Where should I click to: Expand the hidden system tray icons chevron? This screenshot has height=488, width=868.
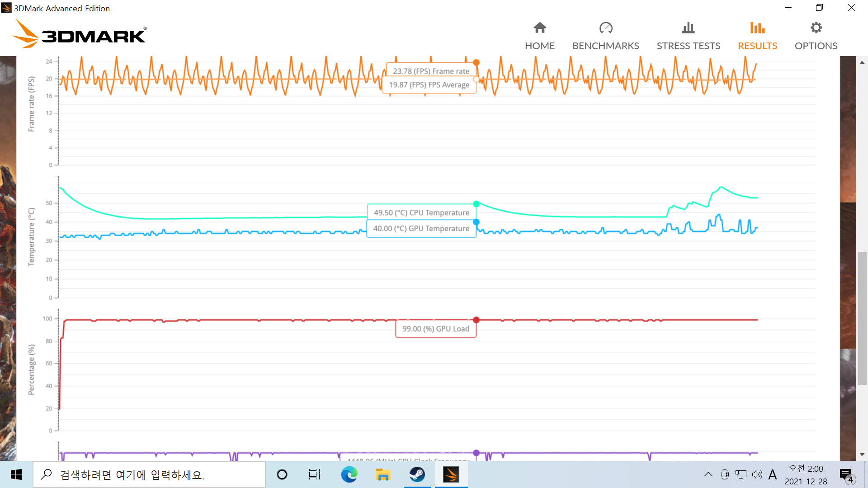[708, 474]
